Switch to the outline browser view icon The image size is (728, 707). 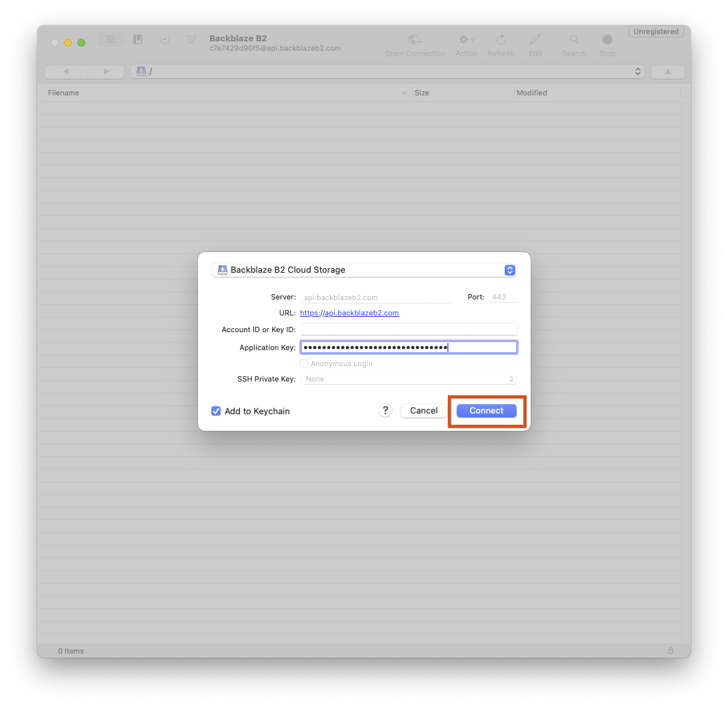coord(111,40)
